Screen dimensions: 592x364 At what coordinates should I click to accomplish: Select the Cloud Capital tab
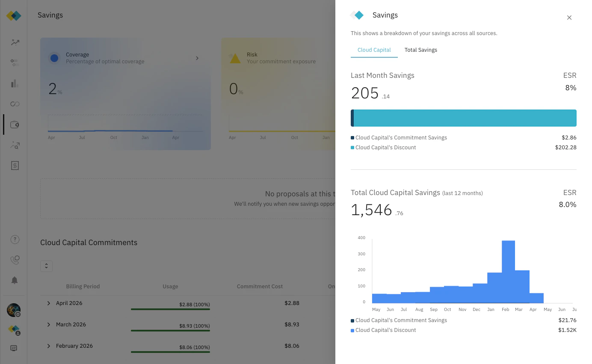pyautogui.click(x=374, y=50)
